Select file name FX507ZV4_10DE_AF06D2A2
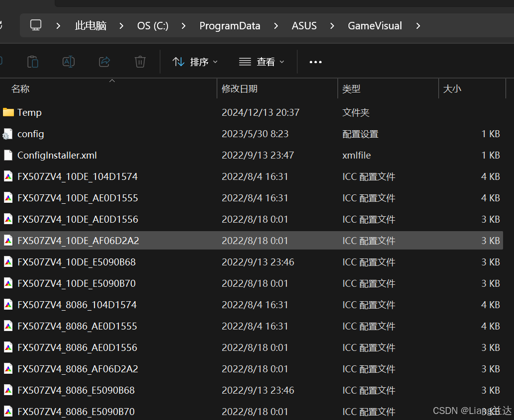Viewport: 514px width, 420px height. pyautogui.click(x=78, y=241)
